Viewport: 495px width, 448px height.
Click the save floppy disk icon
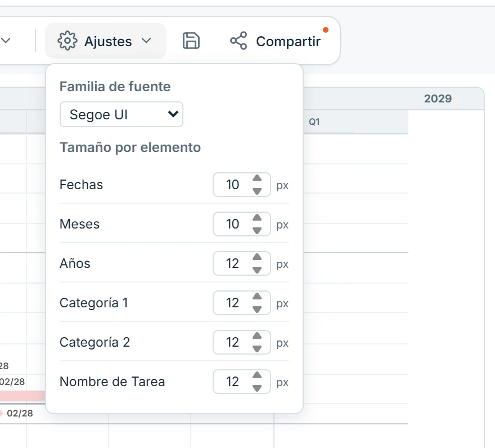[191, 41]
